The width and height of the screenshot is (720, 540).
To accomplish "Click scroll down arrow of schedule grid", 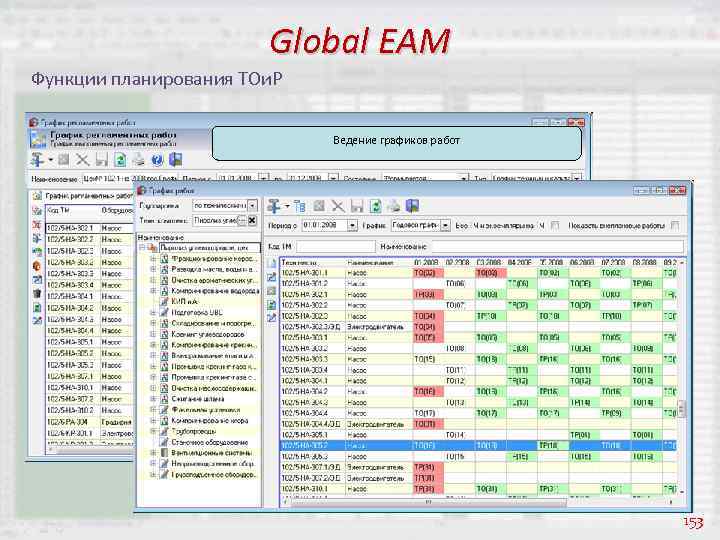I will coord(682,492).
